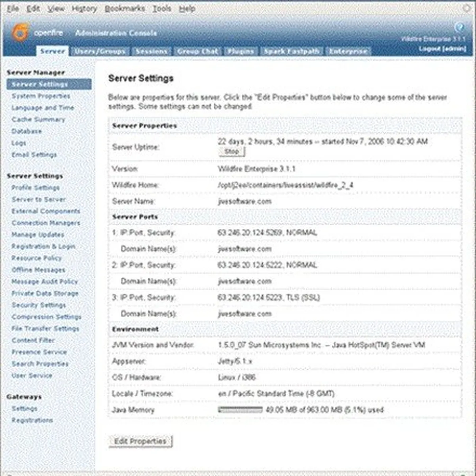Open Resource Policy link
The image size is (476, 476).
click(36, 258)
